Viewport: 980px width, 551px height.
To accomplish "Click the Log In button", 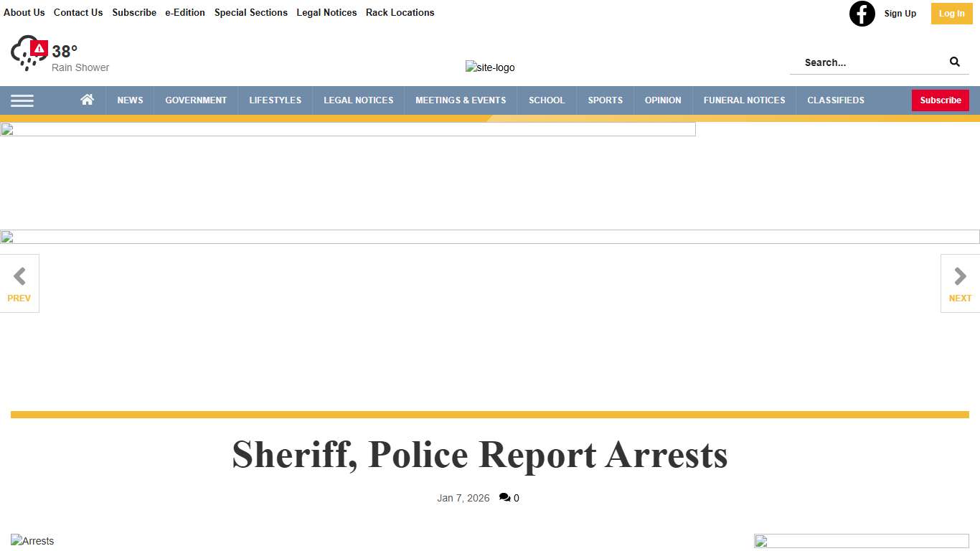I will tap(951, 13).
